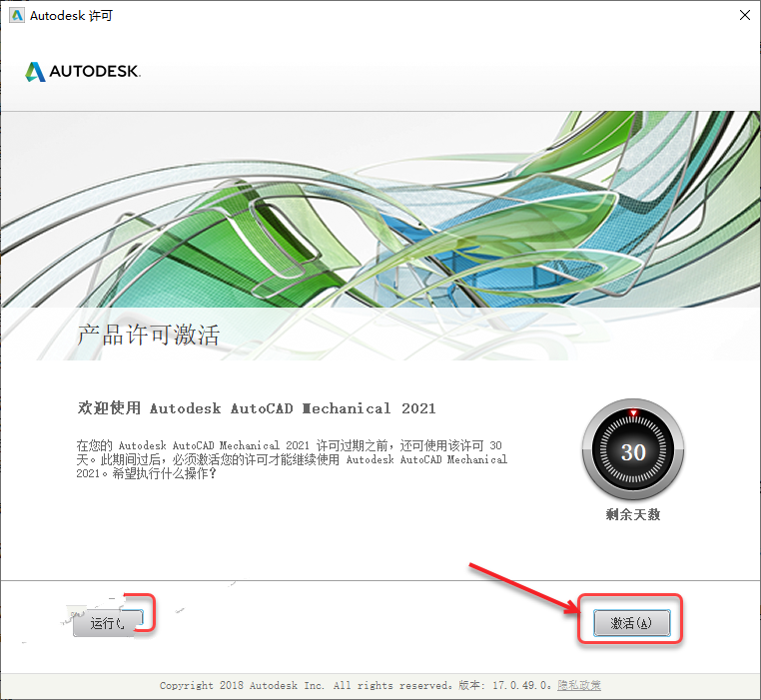
Task: Click the 运行 run button
Action: [x=108, y=623]
